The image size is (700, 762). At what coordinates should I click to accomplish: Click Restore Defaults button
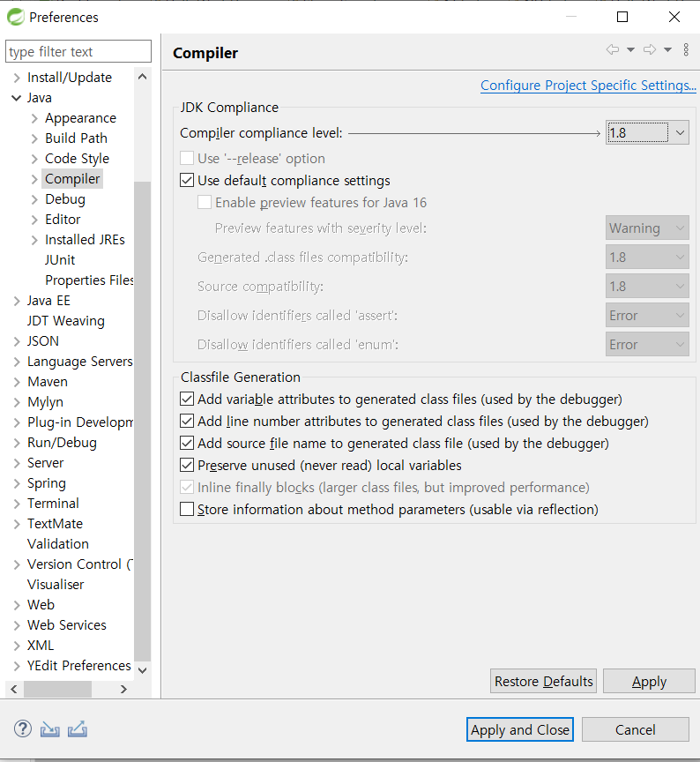pos(544,682)
